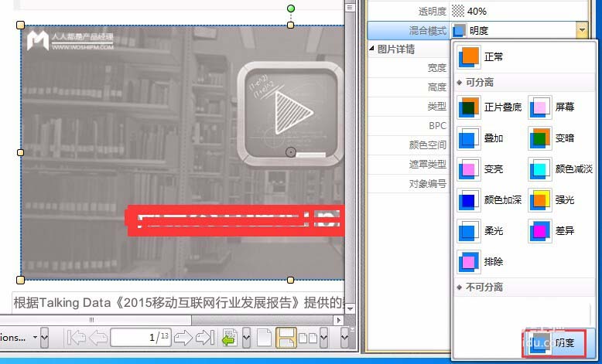Choose the 差异 blend mode
The width and height of the screenshot is (602, 364).
551,231
